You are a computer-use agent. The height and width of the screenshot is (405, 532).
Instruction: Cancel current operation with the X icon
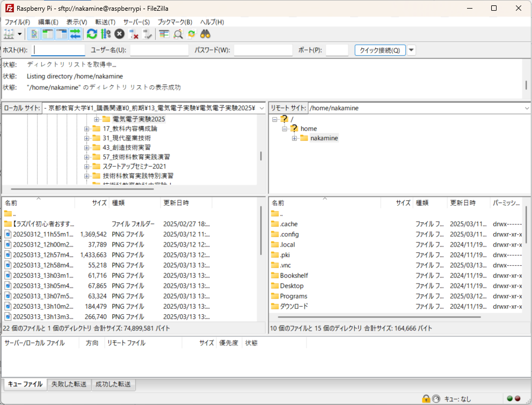tap(119, 34)
